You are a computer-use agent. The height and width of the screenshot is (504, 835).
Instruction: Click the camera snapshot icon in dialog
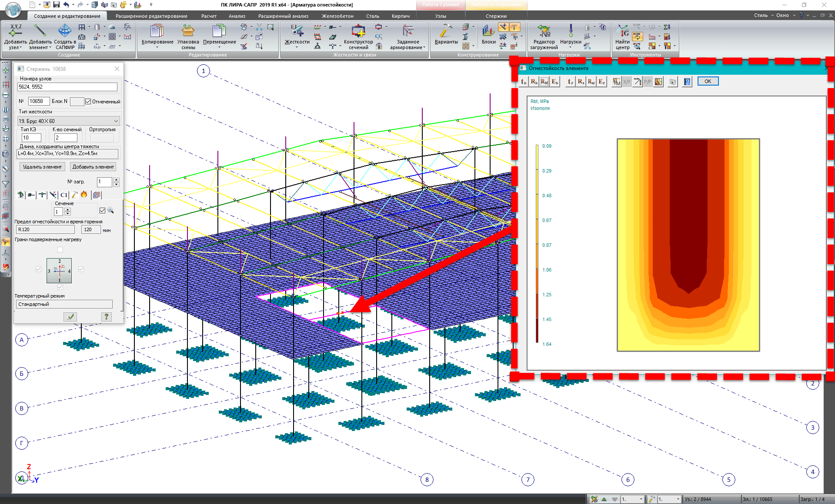coord(673,82)
